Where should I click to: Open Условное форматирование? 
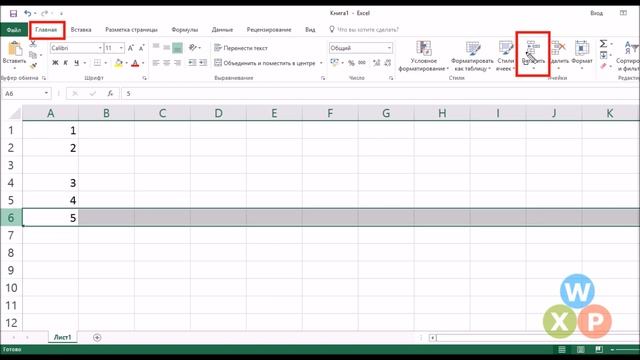[x=424, y=56]
